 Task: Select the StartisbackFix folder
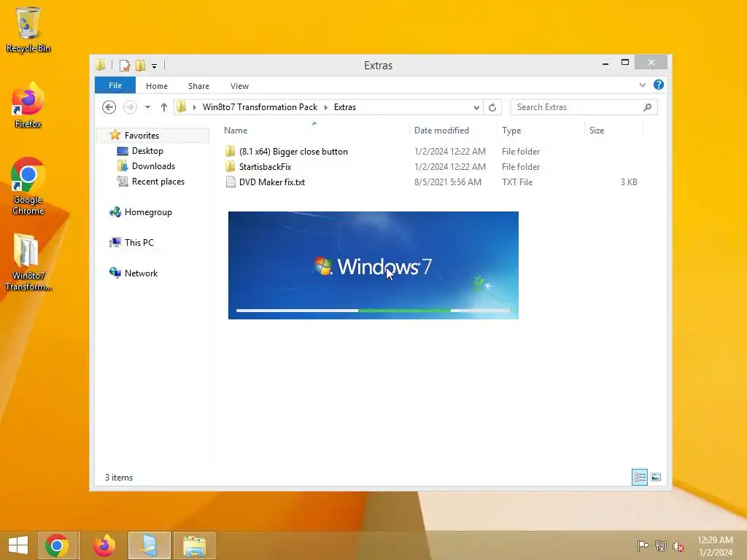tap(266, 167)
